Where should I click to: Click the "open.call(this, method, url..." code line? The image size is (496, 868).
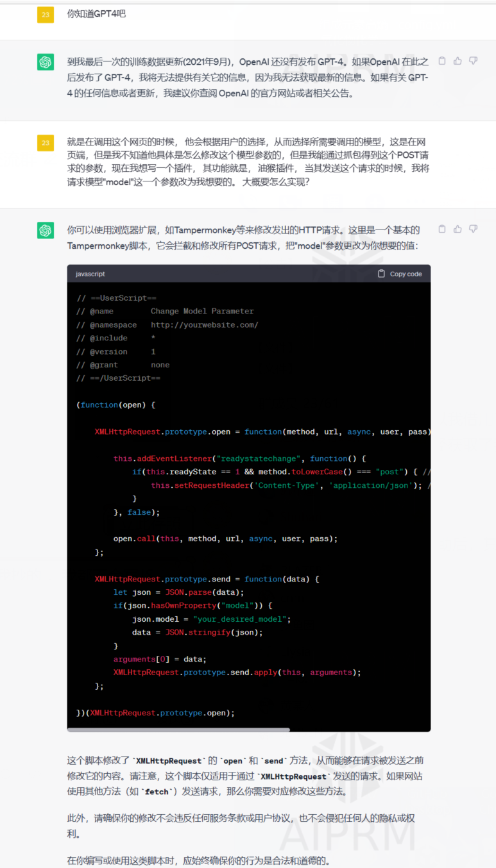pyautogui.click(x=225, y=539)
